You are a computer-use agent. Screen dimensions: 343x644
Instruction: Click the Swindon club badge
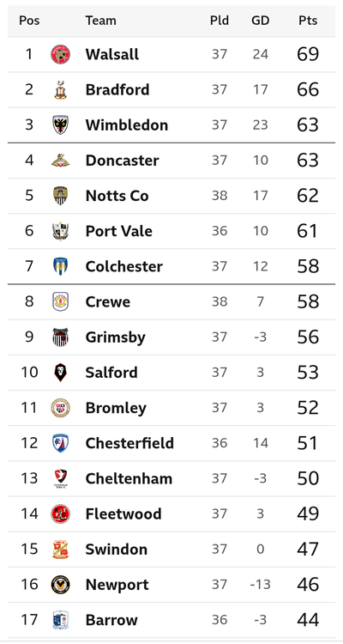click(x=60, y=549)
